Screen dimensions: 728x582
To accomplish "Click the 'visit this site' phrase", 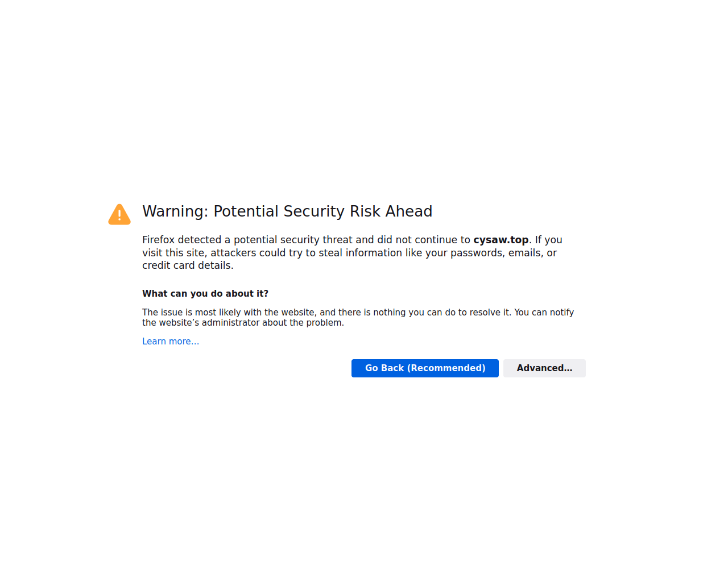I will click(173, 253).
